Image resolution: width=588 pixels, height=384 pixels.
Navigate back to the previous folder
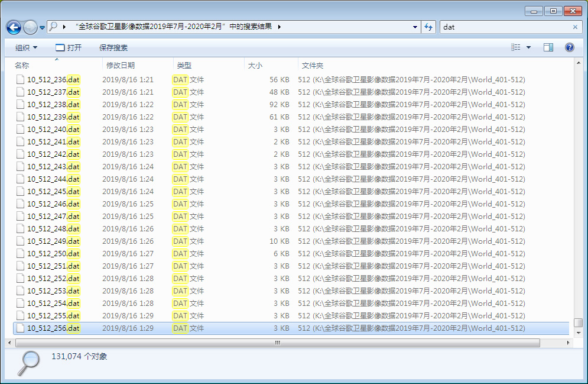point(13,27)
